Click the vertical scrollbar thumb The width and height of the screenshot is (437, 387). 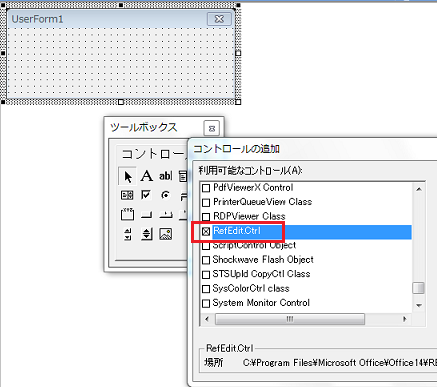418,288
